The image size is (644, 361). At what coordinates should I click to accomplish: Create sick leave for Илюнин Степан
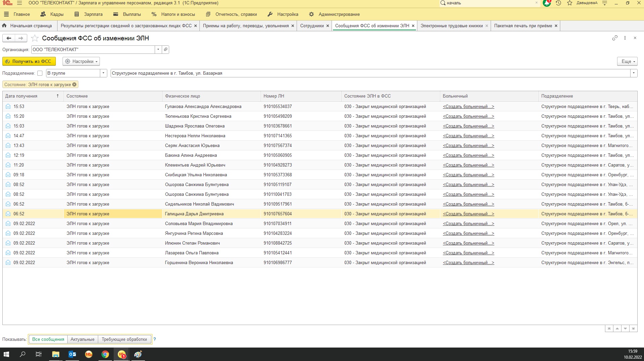[468, 243]
